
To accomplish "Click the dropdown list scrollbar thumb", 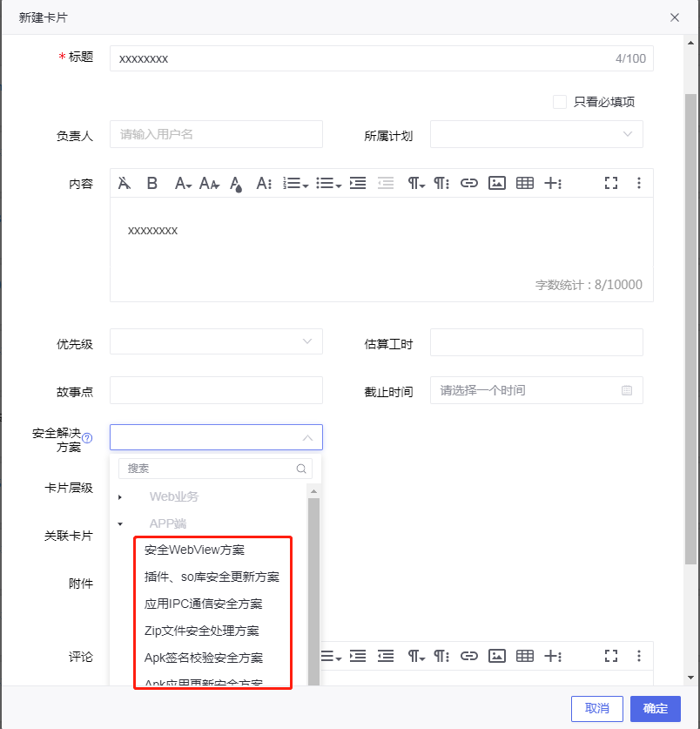I will pyautogui.click(x=313, y=591).
